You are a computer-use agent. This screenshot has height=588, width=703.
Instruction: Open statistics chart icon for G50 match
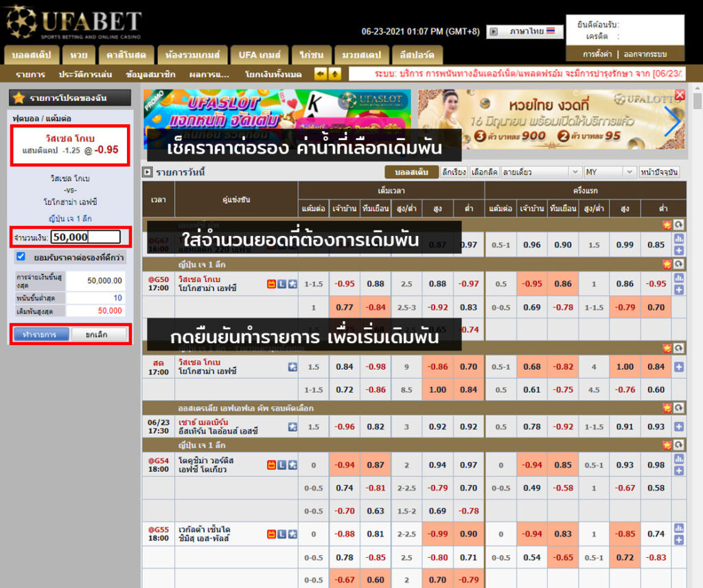pyautogui.click(x=679, y=278)
